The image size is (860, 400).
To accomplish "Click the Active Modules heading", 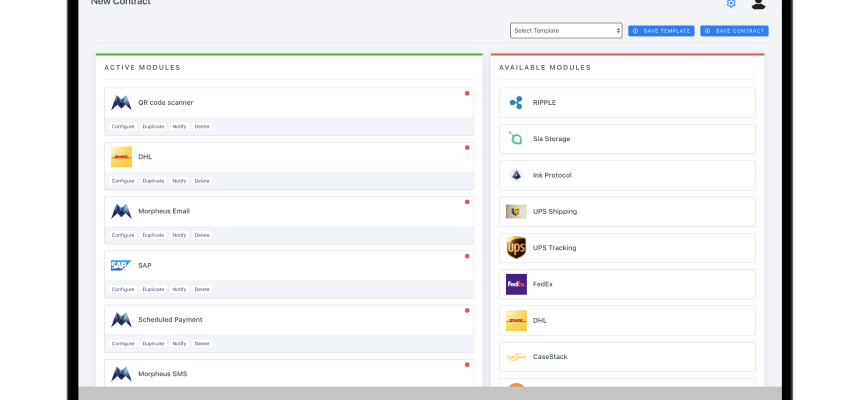I will 143,67.
